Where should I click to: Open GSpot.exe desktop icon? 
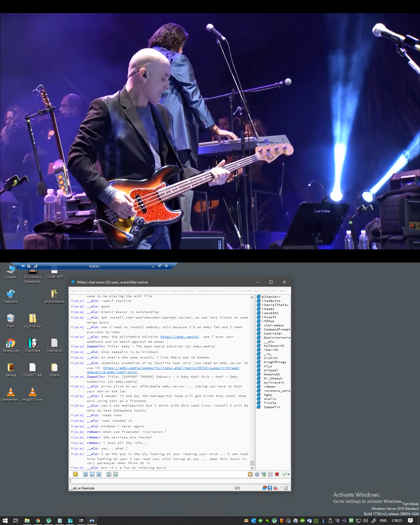coord(33,345)
